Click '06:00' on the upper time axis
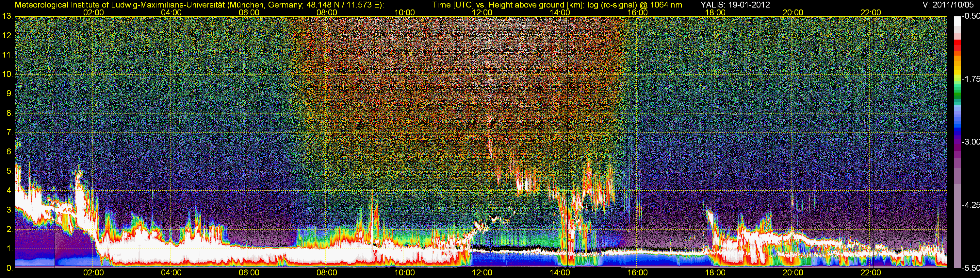The height and width of the screenshot is (278, 980). (x=249, y=12)
